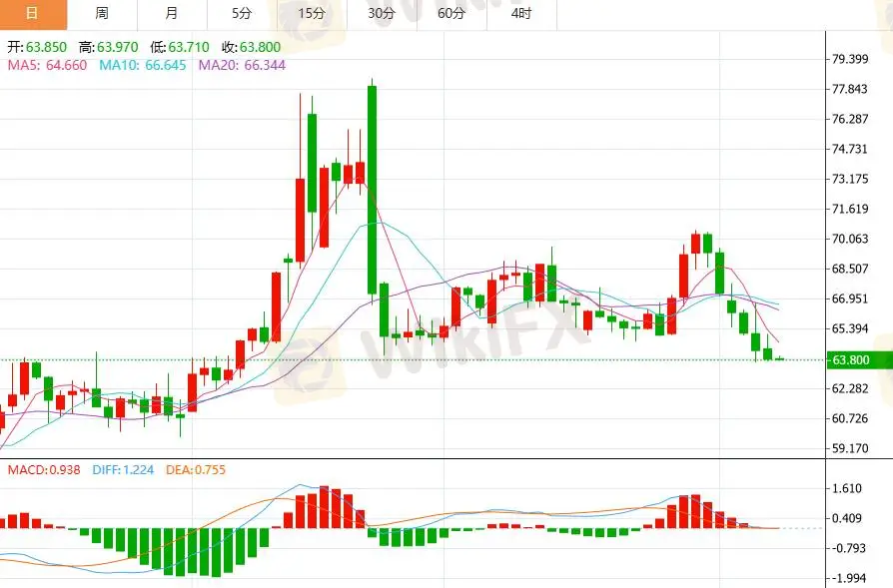Click the 77.843 price axis label

pos(850,90)
